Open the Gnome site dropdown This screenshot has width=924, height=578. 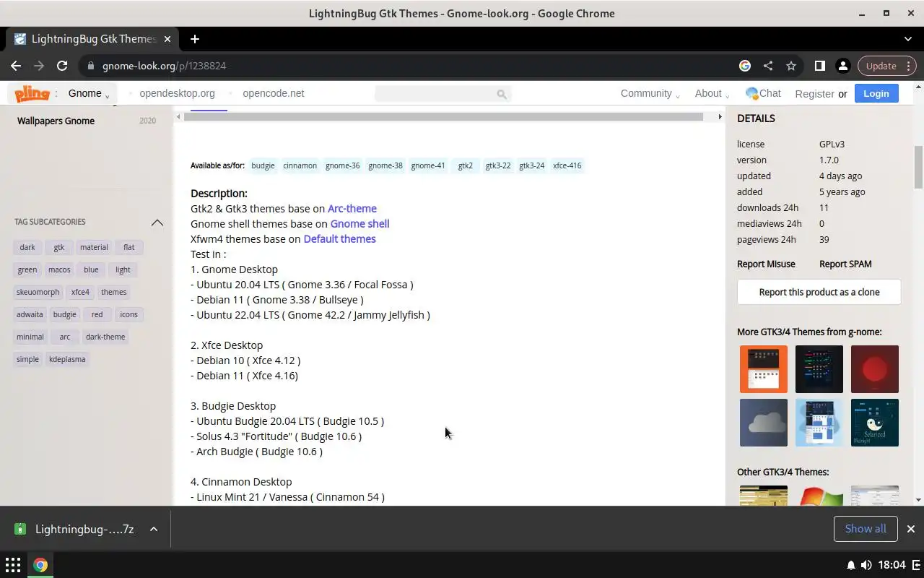[89, 93]
